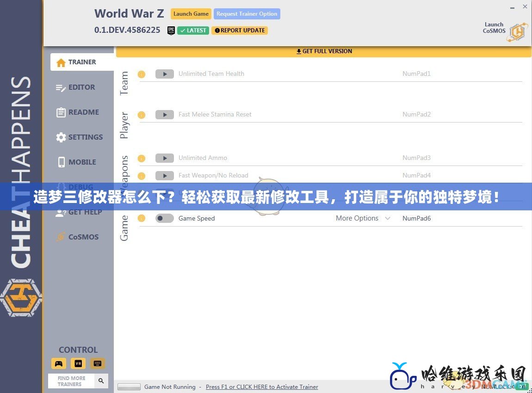This screenshot has width=532, height=393.
Task: Click the GET FULL VERSION banner
Action: 324,51
